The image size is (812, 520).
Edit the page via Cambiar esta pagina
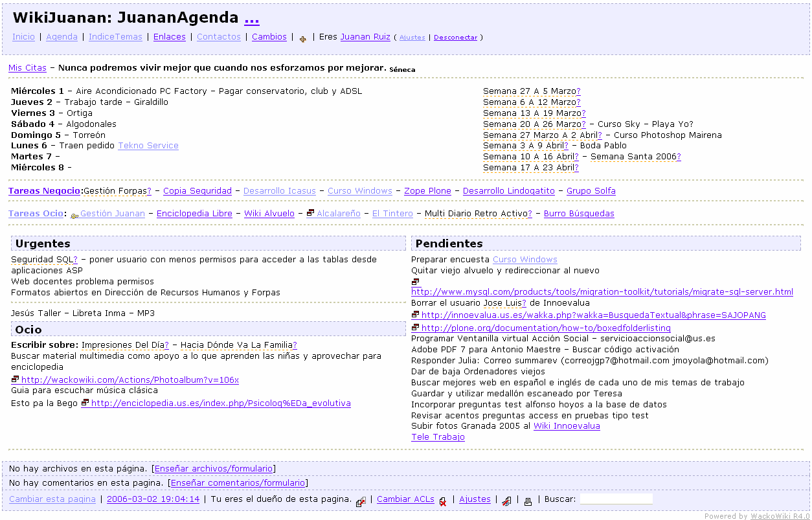(x=52, y=499)
